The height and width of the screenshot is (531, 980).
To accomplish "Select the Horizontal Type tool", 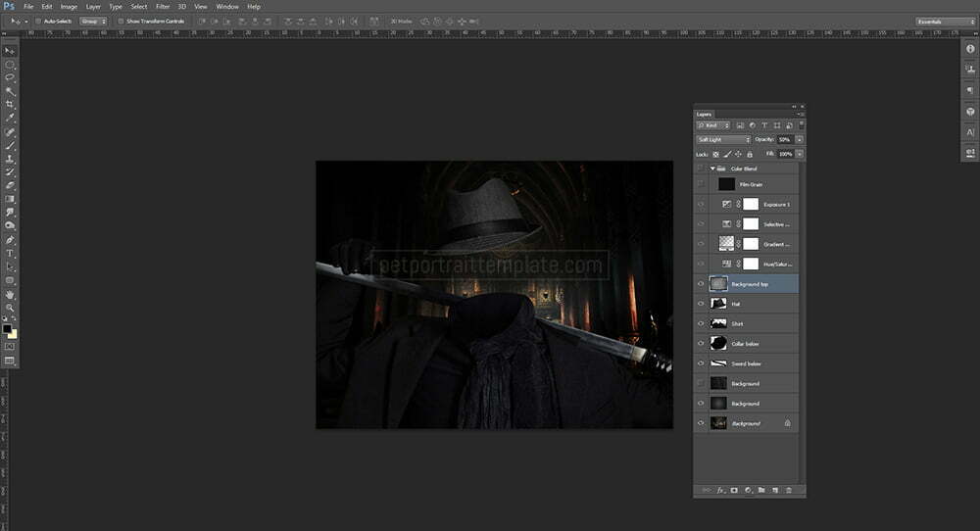I will pos(11,254).
